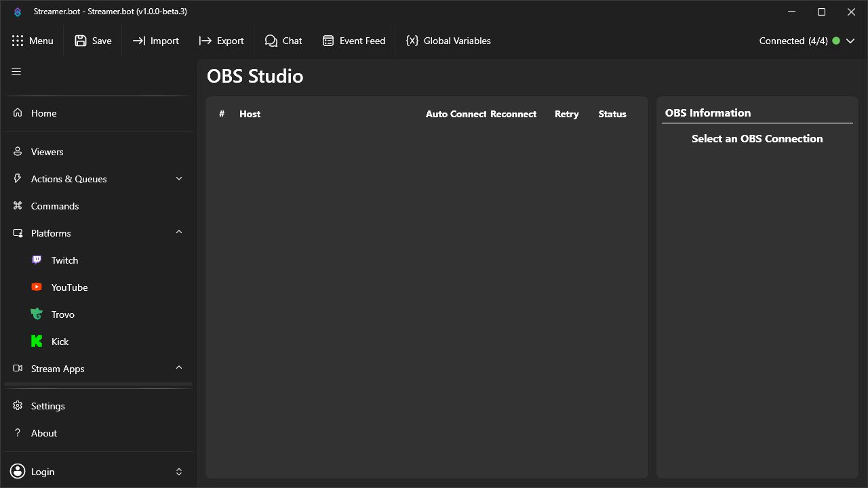
Task: Open the Kick platform settings
Action: [x=60, y=341]
